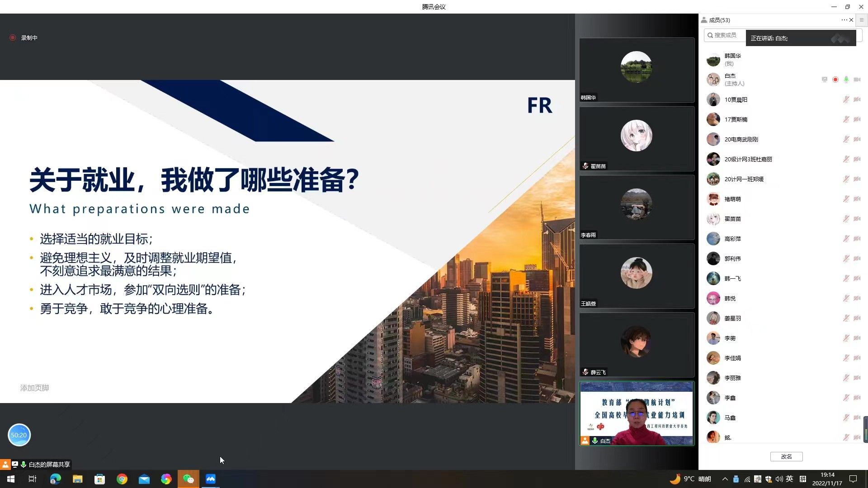Open the hamburger menu beside members panel
Screen dimensions: 868x488
(x=861, y=20)
